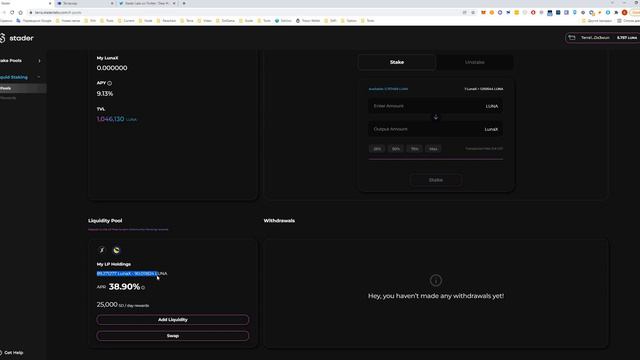Click the Output Amount LunaX field

click(436, 129)
